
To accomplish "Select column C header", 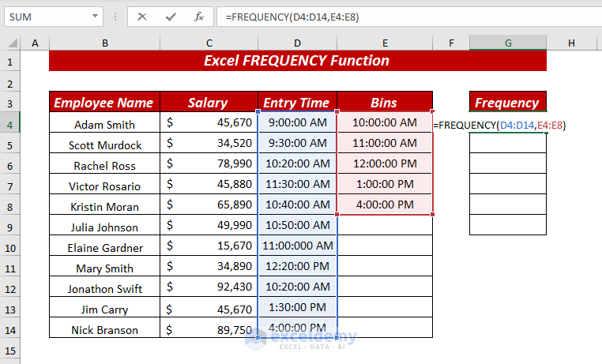I will [x=209, y=43].
